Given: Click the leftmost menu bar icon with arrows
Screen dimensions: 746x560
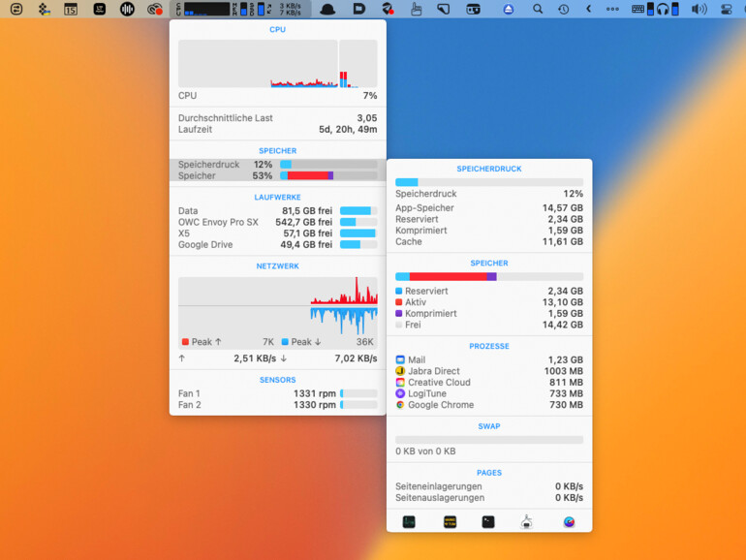Looking at the screenshot, I should tap(16, 9).
